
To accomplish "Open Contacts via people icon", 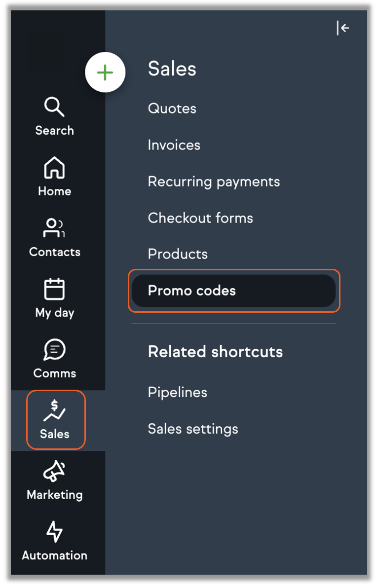I will pos(53,228).
